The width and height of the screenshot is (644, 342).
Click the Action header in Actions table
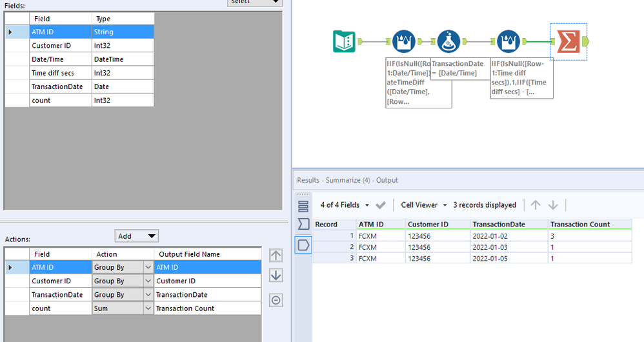pos(123,254)
